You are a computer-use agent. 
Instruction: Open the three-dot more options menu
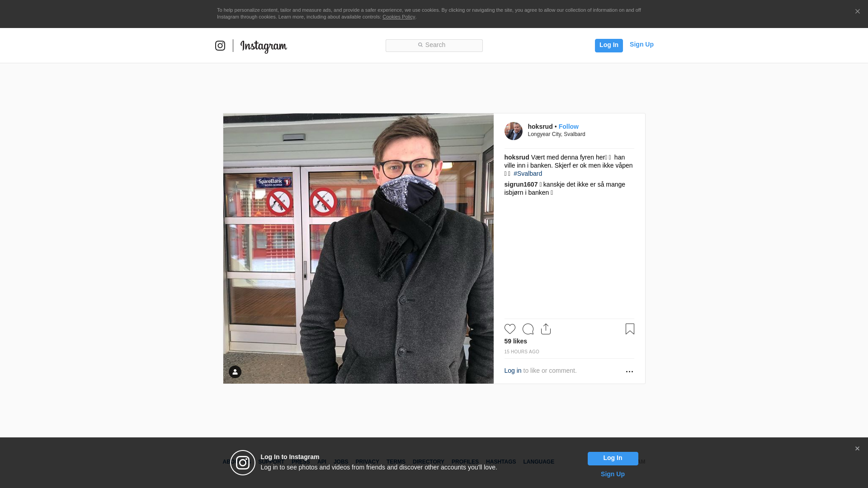click(x=629, y=371)
